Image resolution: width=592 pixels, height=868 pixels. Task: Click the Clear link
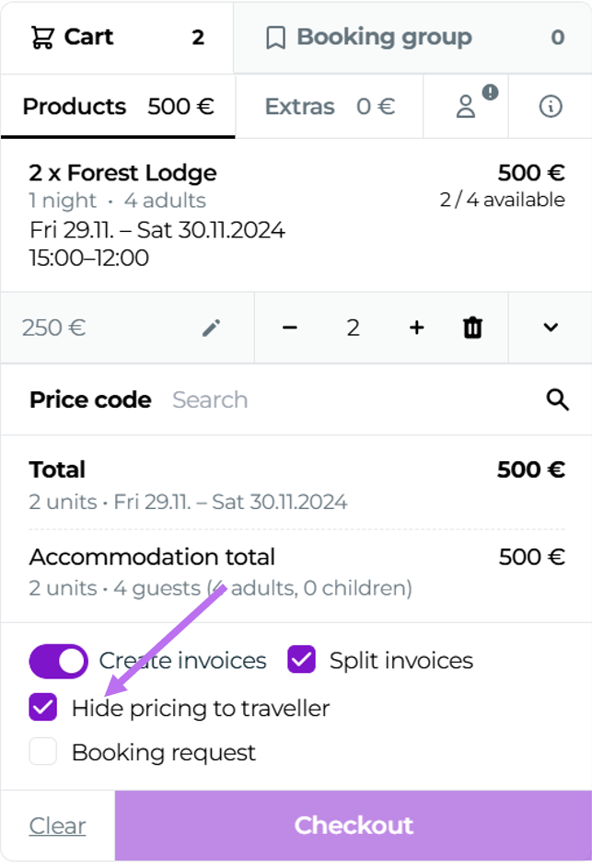[x=57, y=826]
